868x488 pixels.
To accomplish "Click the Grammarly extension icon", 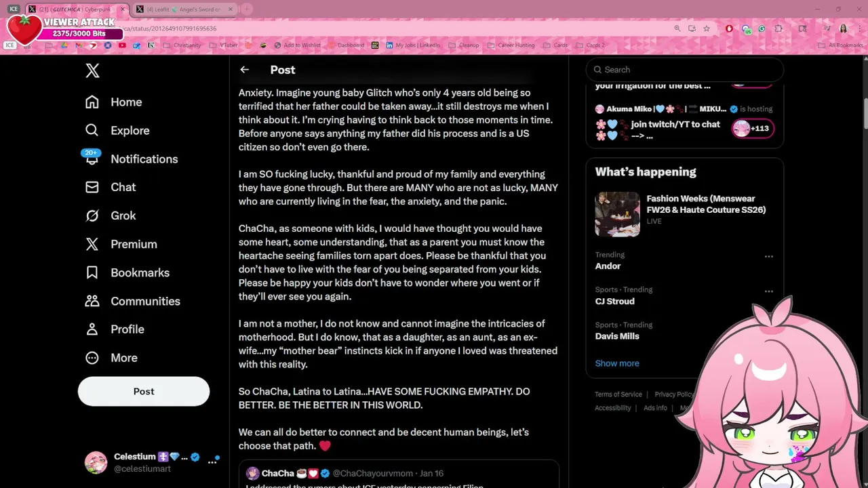I will (x=762, y=28).
